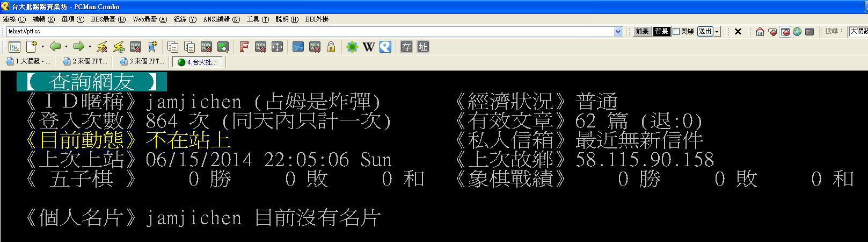Click the new connection page icon
The height and width of the screenshot is (242, 868).
(x=32, y=47)
